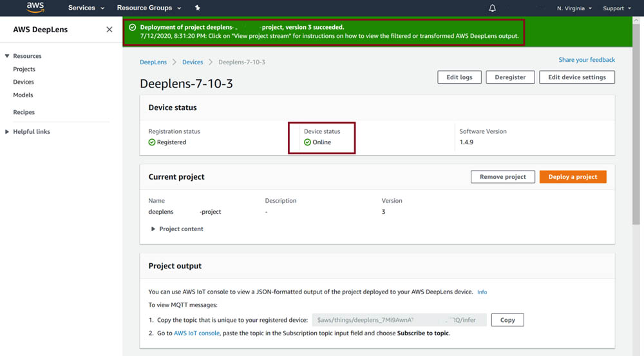Click the orange Deploy a project button
This screenshot has width=644, height=356.
573,176
